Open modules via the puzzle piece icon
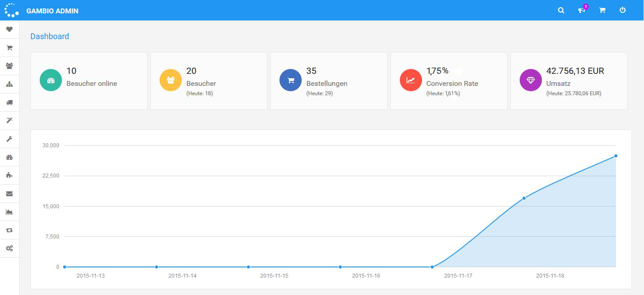The width and height of the screenshot is (644, 295). point(9,175)
